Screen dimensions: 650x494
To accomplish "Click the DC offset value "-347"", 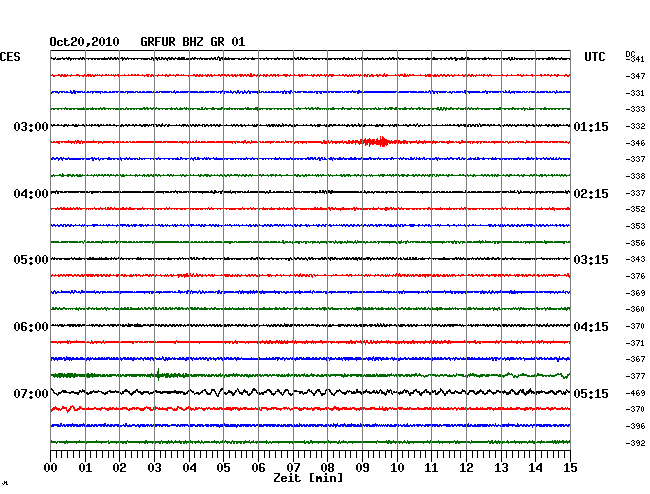I will click(635, 76).
